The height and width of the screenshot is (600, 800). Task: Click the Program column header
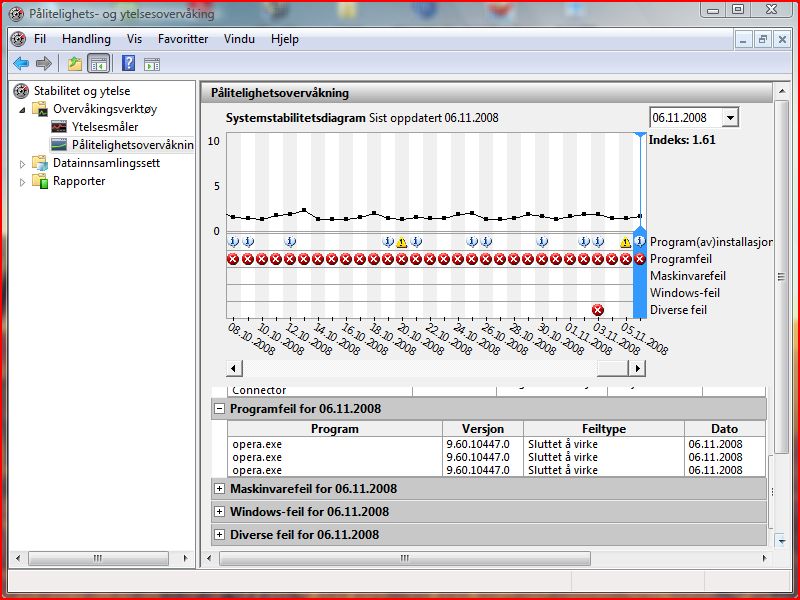point(335,429)
